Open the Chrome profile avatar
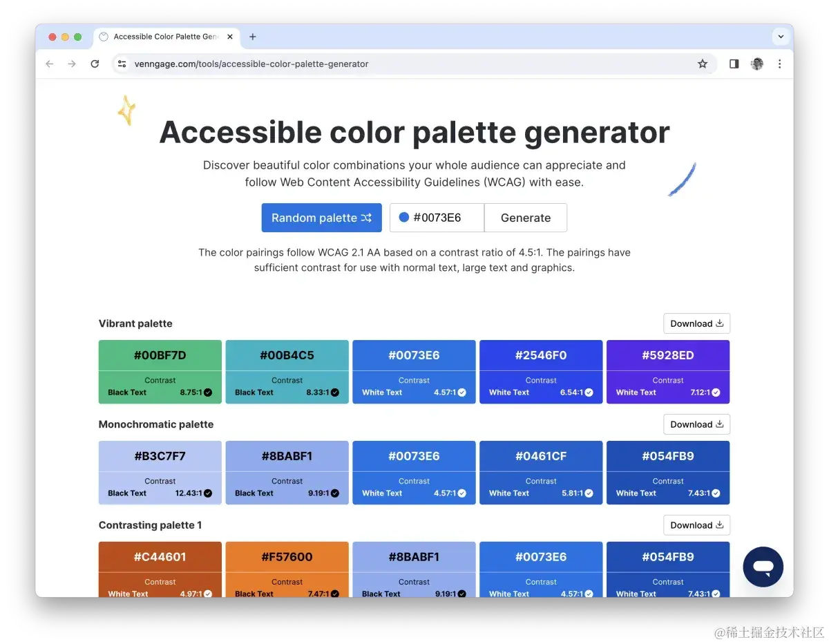This screenshot has height=644, width=829. [x=757, y=64]
